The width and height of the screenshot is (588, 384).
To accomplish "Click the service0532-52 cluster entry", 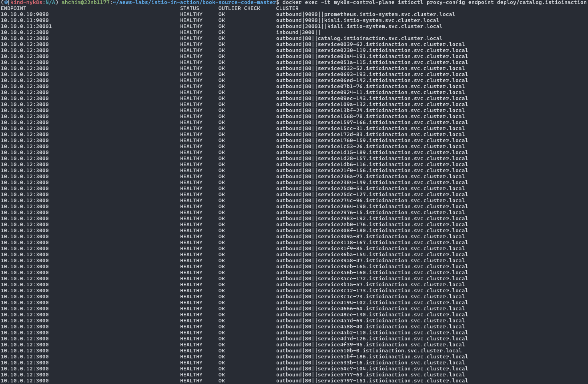I will coord(370,68).
